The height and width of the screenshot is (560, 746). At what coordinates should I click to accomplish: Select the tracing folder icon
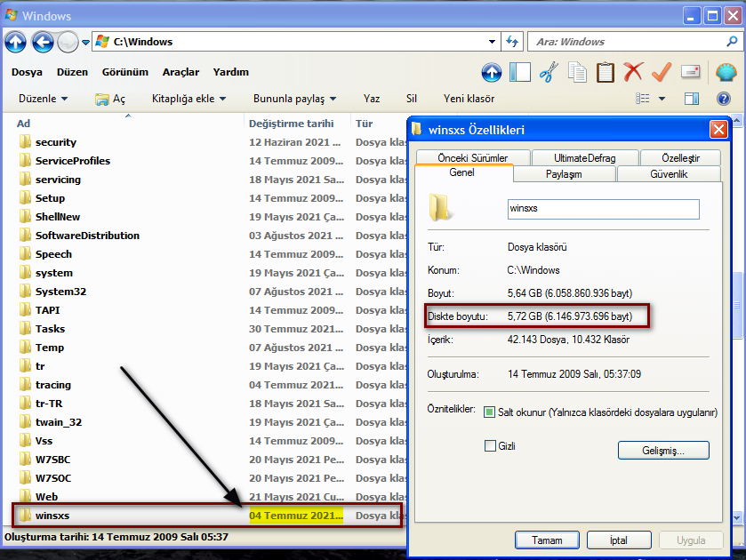tap(25, 384)
